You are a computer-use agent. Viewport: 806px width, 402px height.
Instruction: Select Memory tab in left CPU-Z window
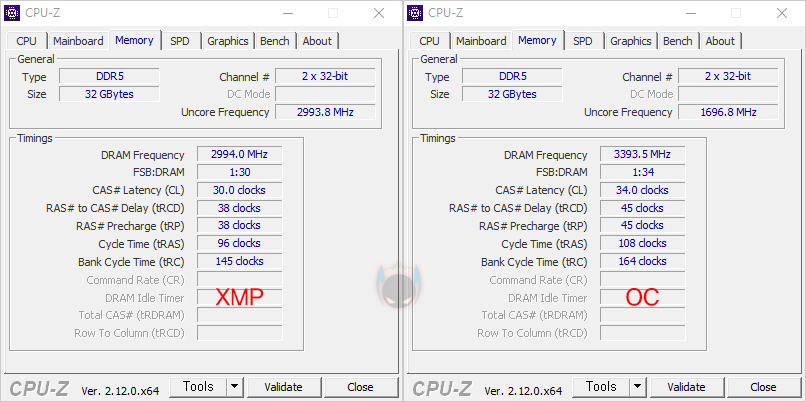coord(135,40)
